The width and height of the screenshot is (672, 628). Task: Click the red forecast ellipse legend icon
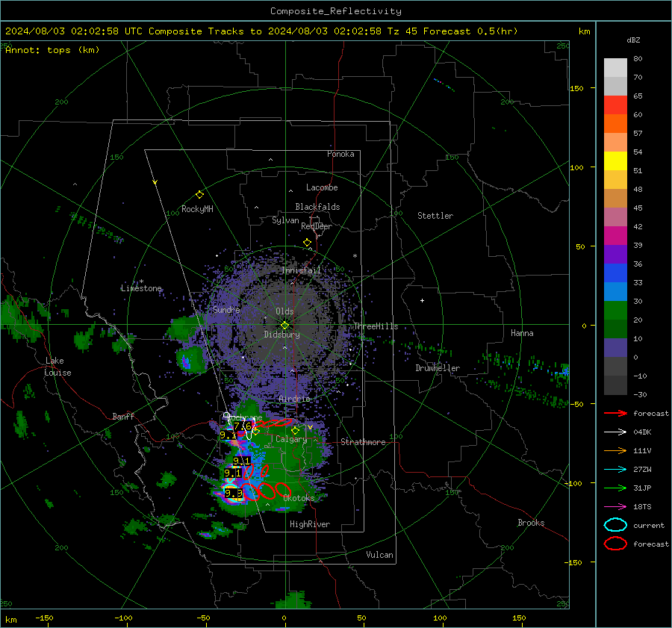[615, 544]
